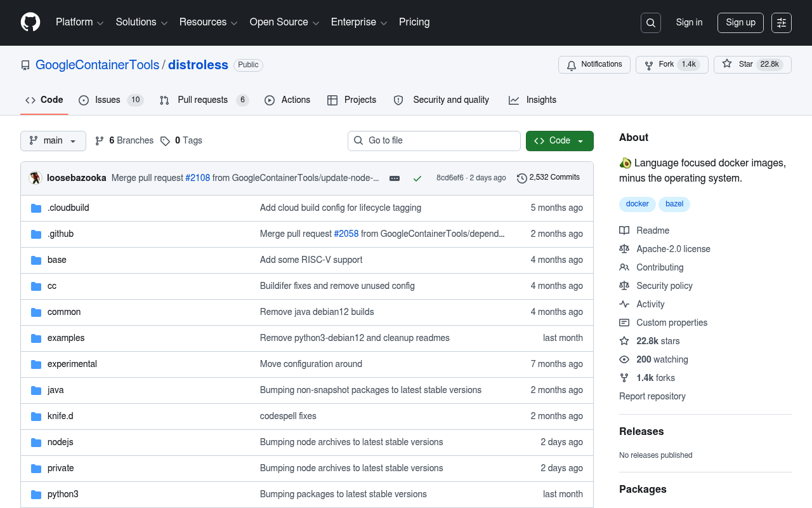Click the cc folder icon
Screen dimensions: 812x508
point(36,286)
